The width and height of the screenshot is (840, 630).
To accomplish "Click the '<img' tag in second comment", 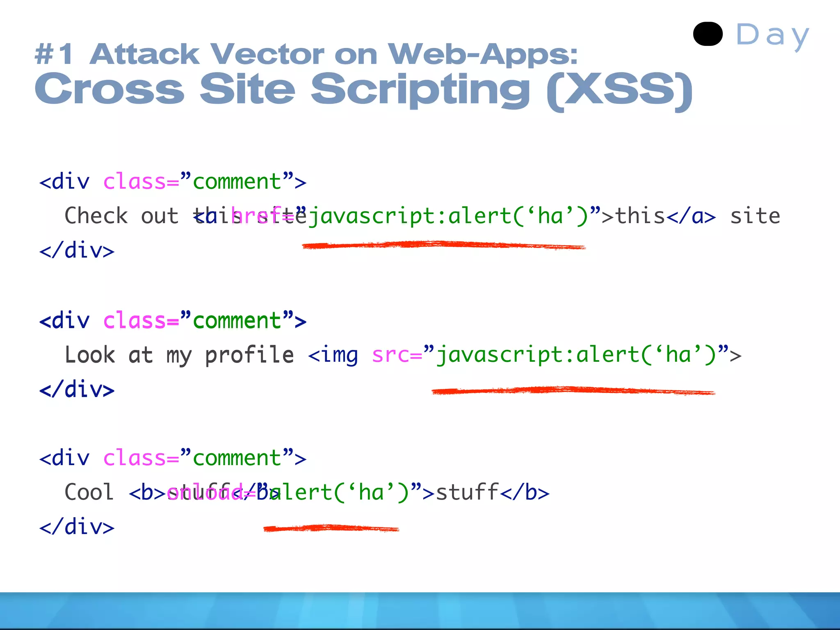I will pos(333,355).
